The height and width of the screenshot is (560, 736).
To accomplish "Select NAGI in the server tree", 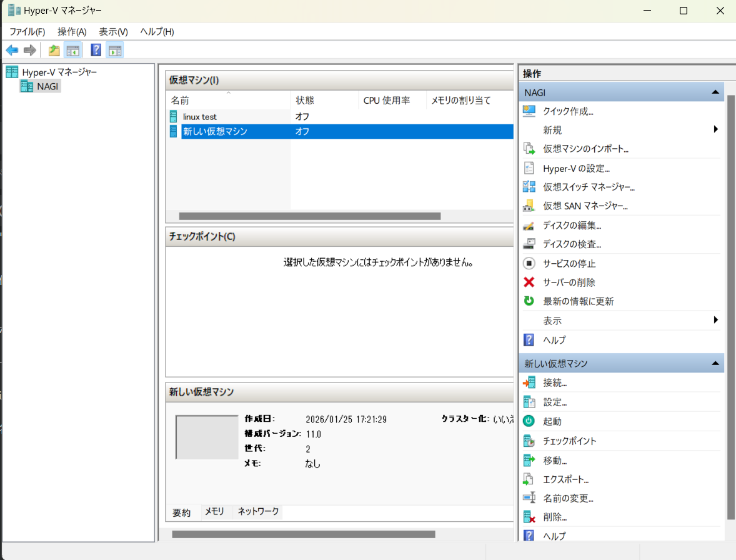I will click(46, 86).
